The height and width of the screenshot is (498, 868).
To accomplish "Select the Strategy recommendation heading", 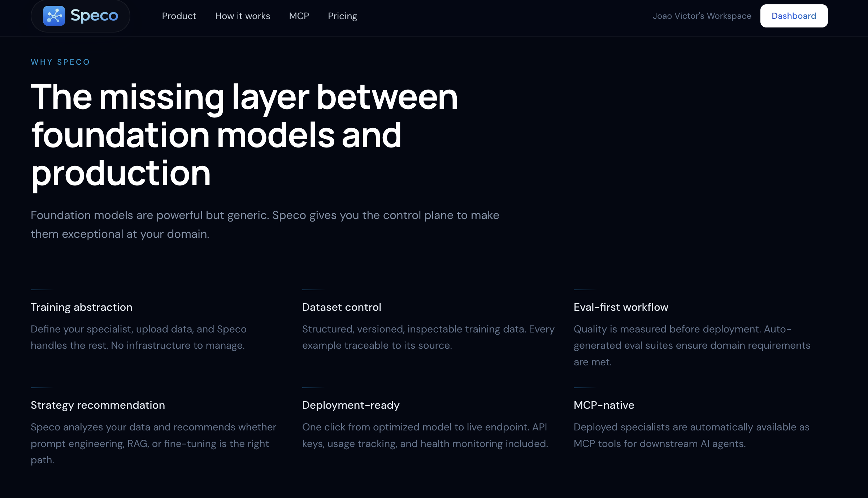I will click(x=98, y=405).
